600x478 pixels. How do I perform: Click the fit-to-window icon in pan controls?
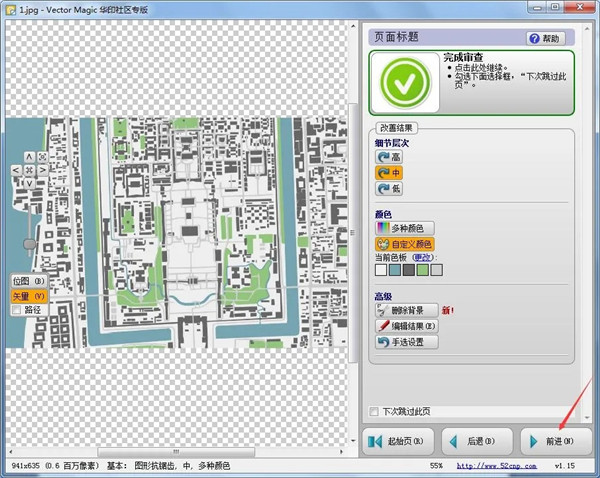point(28,170)
